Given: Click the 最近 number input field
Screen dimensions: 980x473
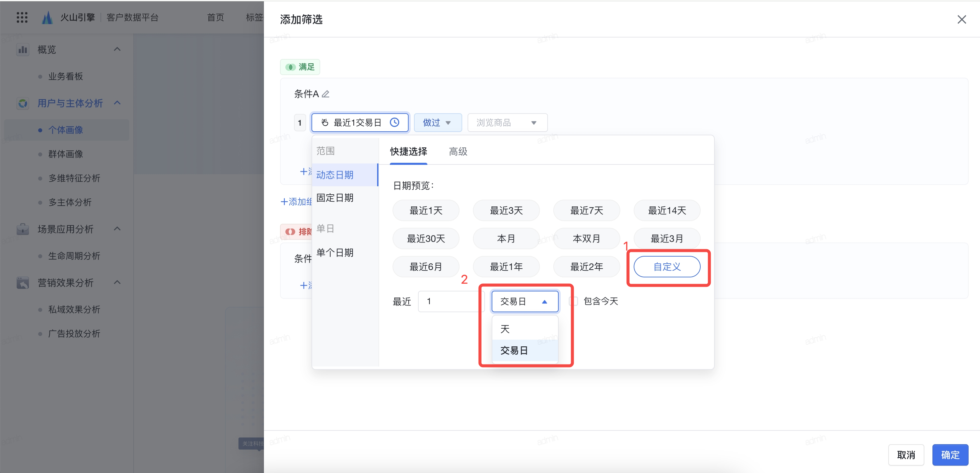Looking at the screenshot, I should [x=451, y=301].
